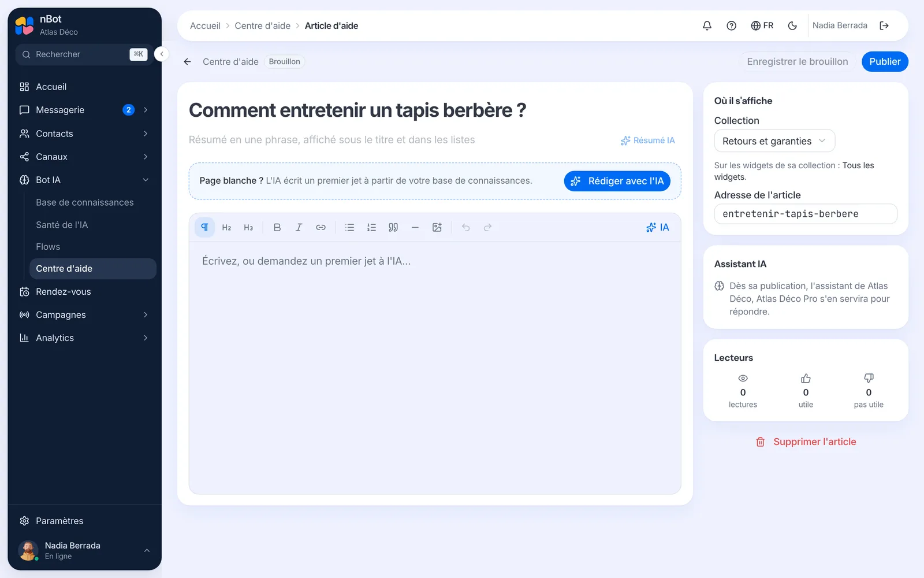Open the help question mark icon

731,25
